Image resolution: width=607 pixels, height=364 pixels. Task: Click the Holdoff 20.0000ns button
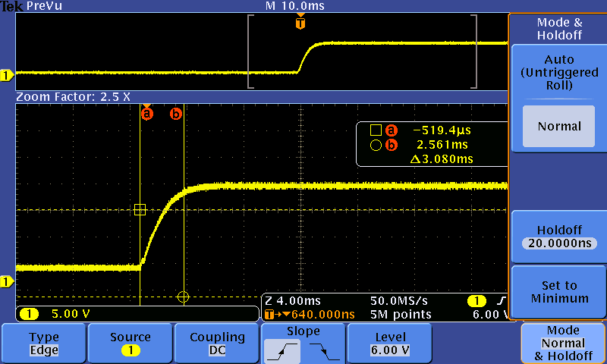point(558,236)
